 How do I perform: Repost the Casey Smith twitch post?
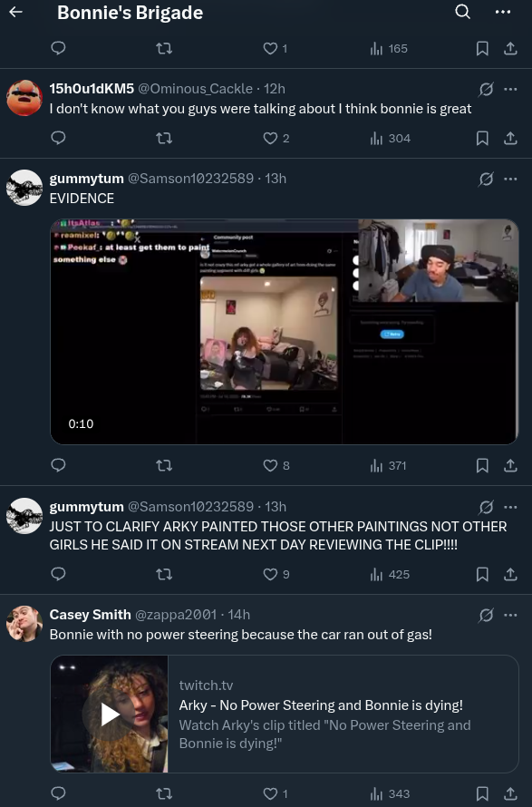(x=164, y=793)
